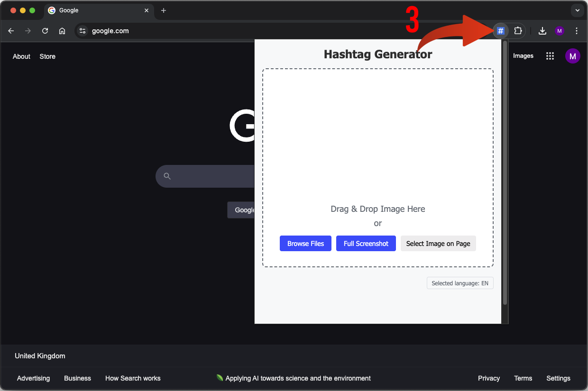Screen dimensions: 588x391
Task: Go back with the back arrow
Action: pos(11,31)
